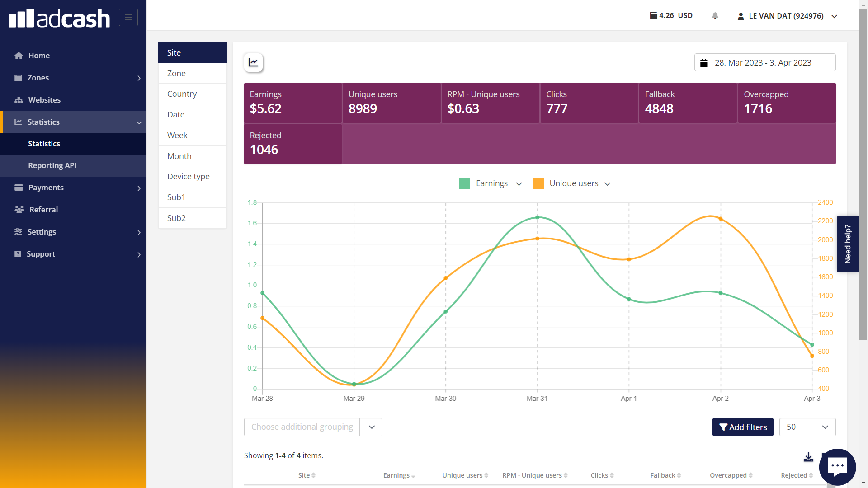This screenshot has height=488, width=868.
Task: Click the Referral users icon
Action: point(19,210)
